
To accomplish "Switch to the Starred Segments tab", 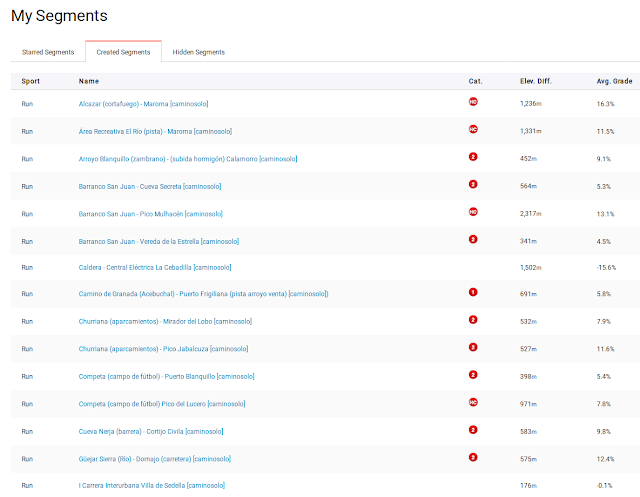I will coord(48,52).
